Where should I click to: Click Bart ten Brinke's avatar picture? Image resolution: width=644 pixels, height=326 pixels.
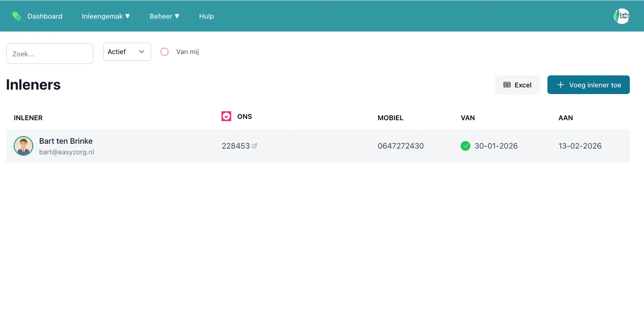click(23, 146)
